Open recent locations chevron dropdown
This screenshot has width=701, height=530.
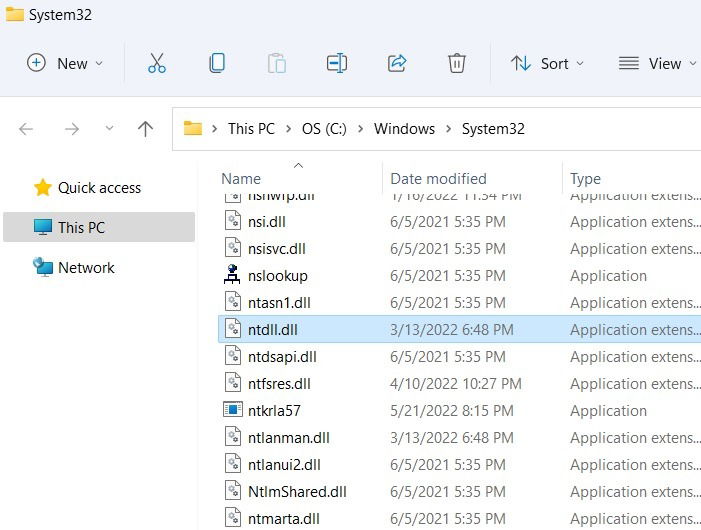tap(109, 129)
